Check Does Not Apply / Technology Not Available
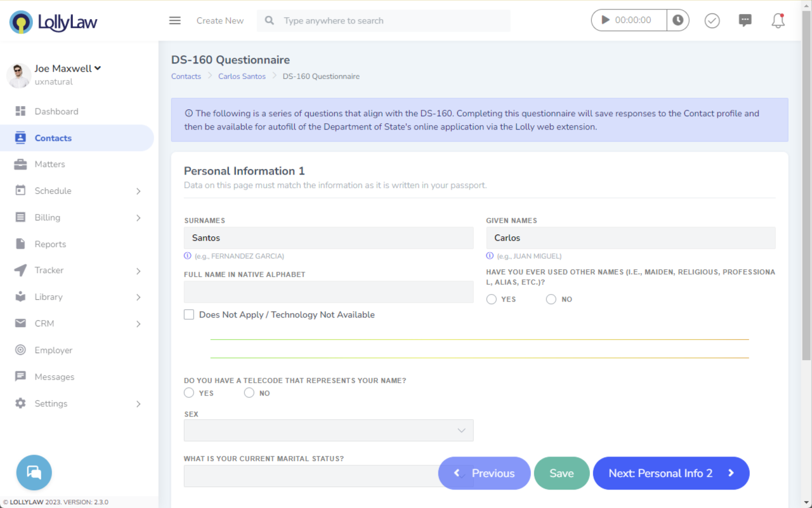Viewport: 812px width, 508px height. pos(188,314)
